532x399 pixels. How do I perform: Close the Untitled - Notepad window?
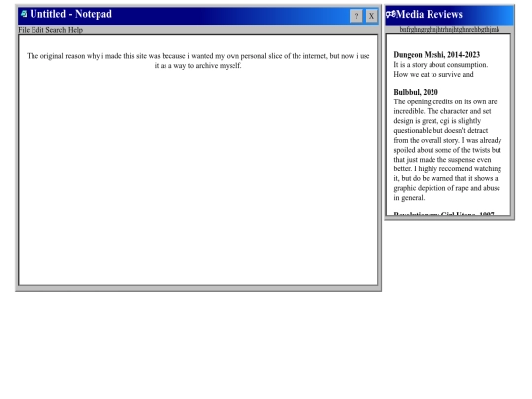(x=371, y=16)
